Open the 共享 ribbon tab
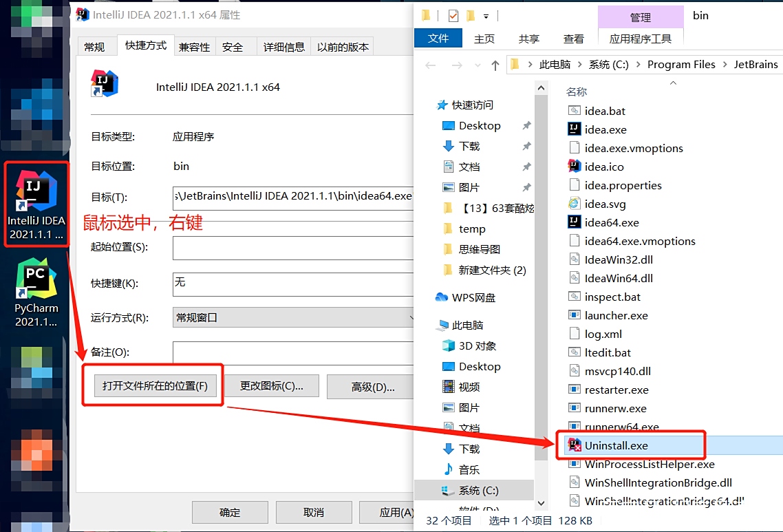 tap(529, 39)
